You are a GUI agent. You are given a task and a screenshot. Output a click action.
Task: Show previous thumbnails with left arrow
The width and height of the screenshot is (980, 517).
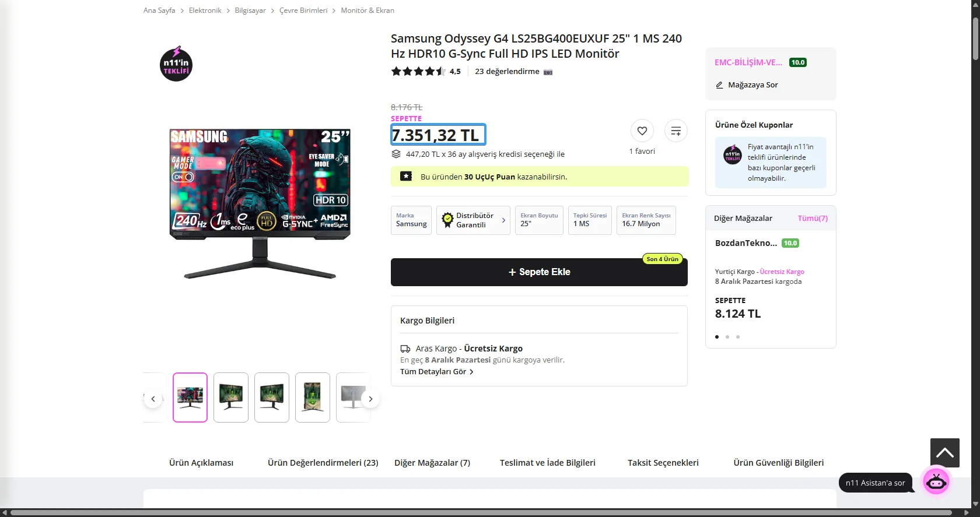click(153, 399)
